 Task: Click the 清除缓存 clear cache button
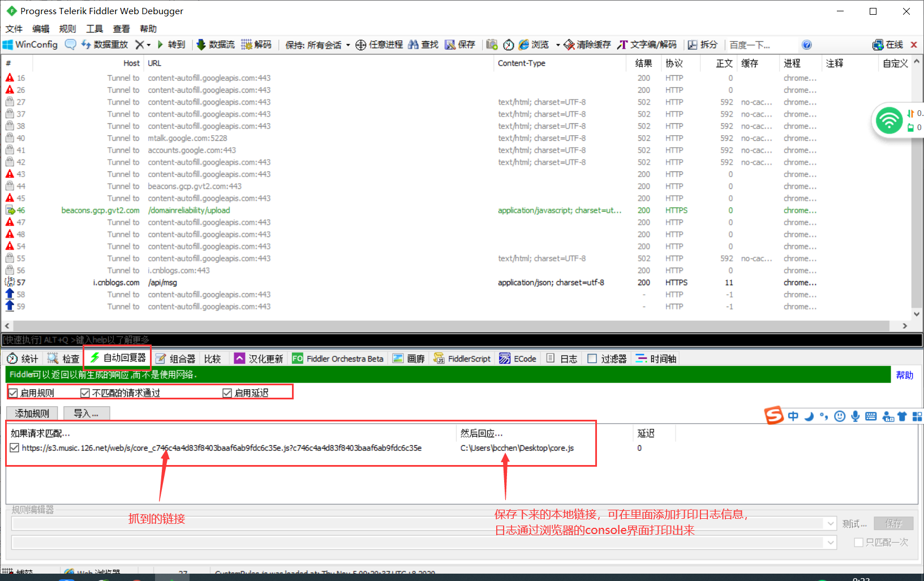click(588, 45)
